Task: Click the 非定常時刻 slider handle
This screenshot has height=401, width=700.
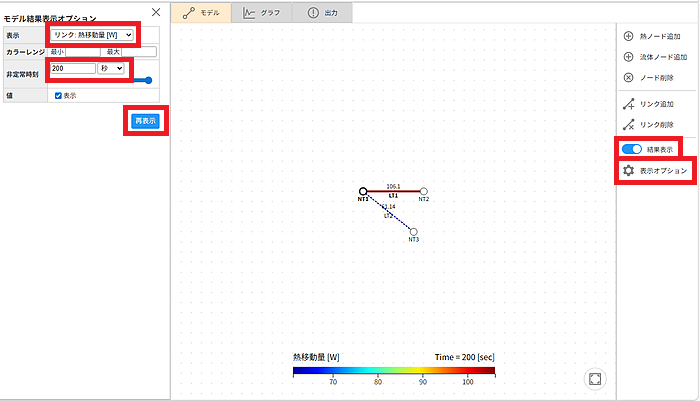Action: (x=149, y=81)
